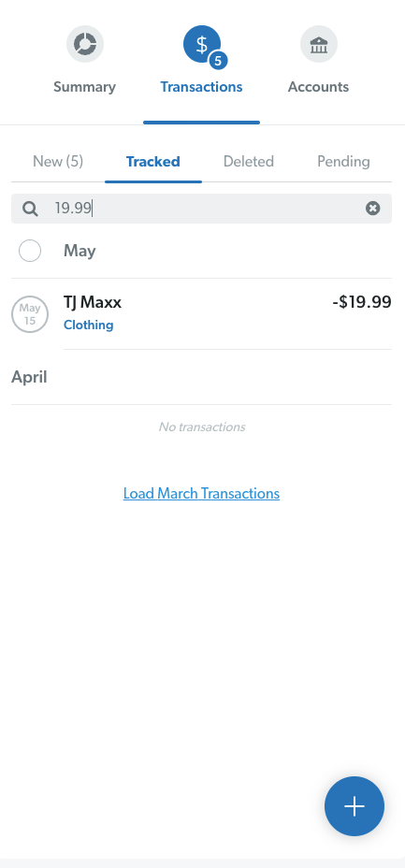This screenshot has width=405, height=868.
Task: Click the Summary label in the top navigation
Action: coord(85,87)
